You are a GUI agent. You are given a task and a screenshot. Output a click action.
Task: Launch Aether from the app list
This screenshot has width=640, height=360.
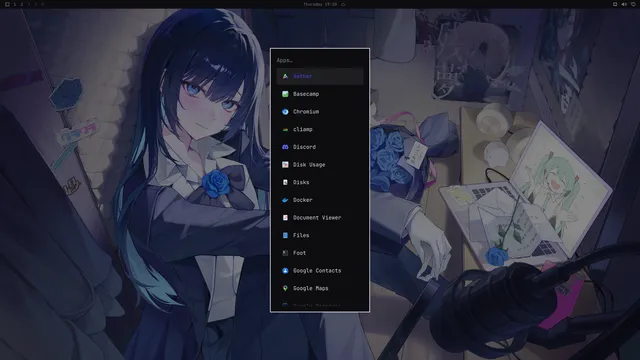tap(320, 76)
